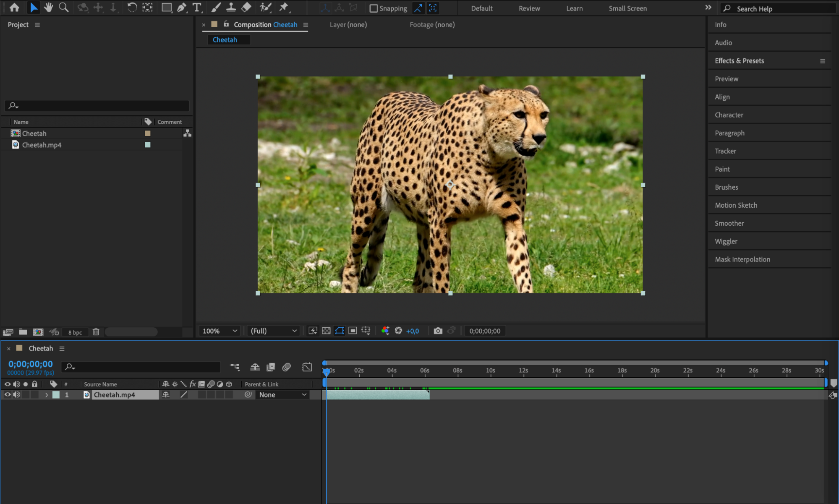Click the 8 bpc color depth button
The image size is (839, 504).
tap(75, 332)
